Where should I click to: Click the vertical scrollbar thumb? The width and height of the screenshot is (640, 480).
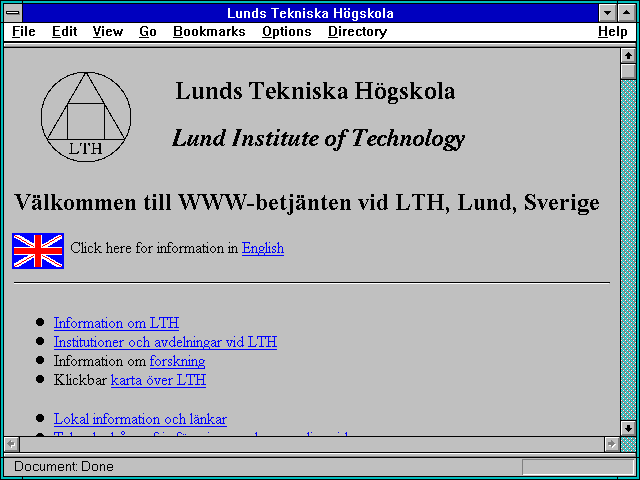(628, 71)
